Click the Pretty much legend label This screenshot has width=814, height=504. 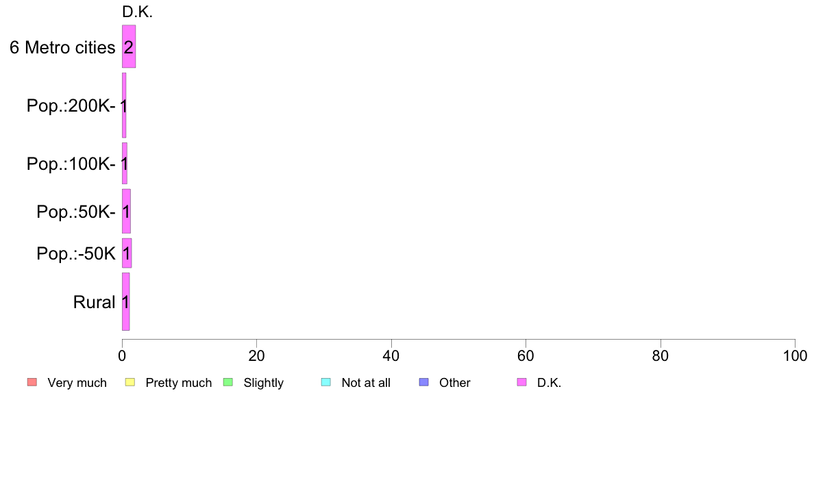tap(179, 383)
